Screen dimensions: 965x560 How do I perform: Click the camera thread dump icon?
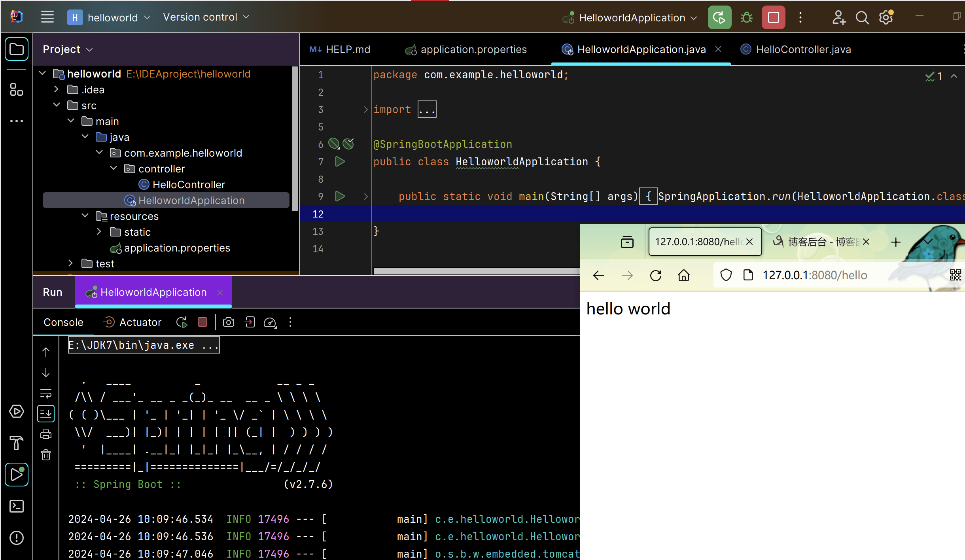pyautogui.click(x=228, y=322)
